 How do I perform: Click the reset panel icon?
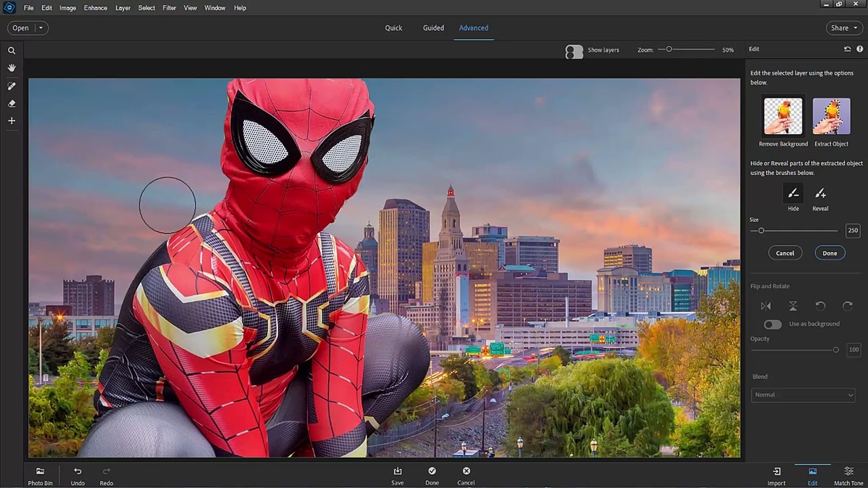[x=848, y=49]
